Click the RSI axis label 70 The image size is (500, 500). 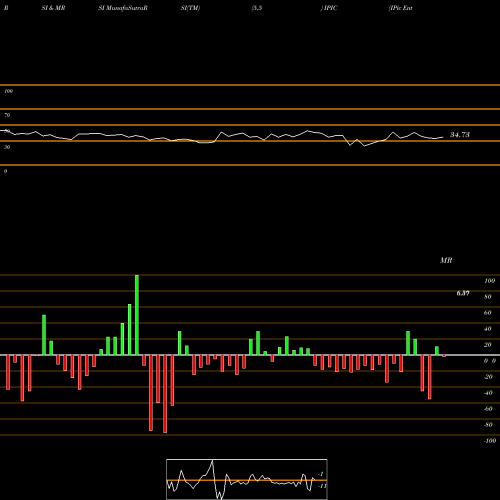(7, 115)
